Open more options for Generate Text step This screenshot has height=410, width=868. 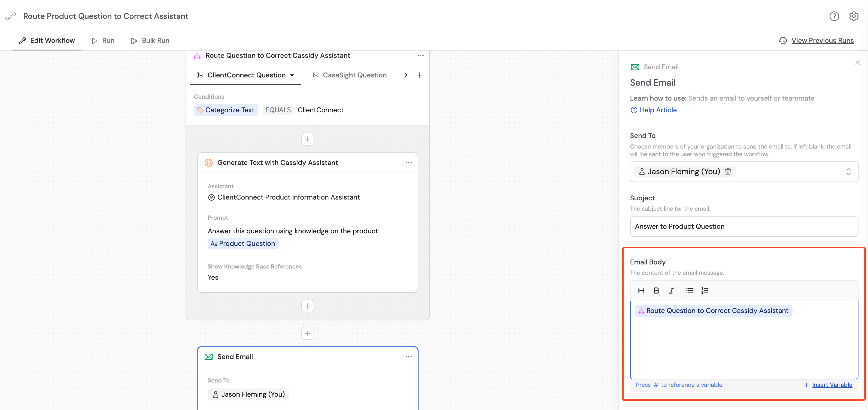408,162
